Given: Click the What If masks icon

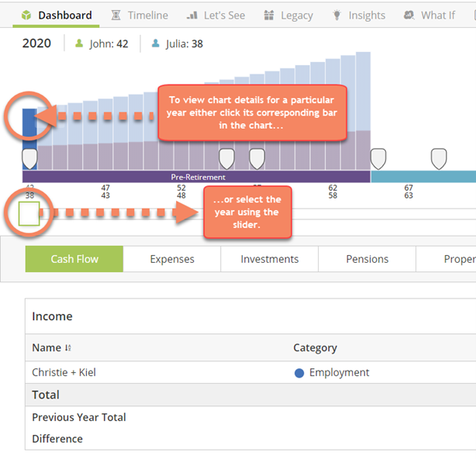Looking at the screenshot, I should pyautogui.click(x=409, y=15).
